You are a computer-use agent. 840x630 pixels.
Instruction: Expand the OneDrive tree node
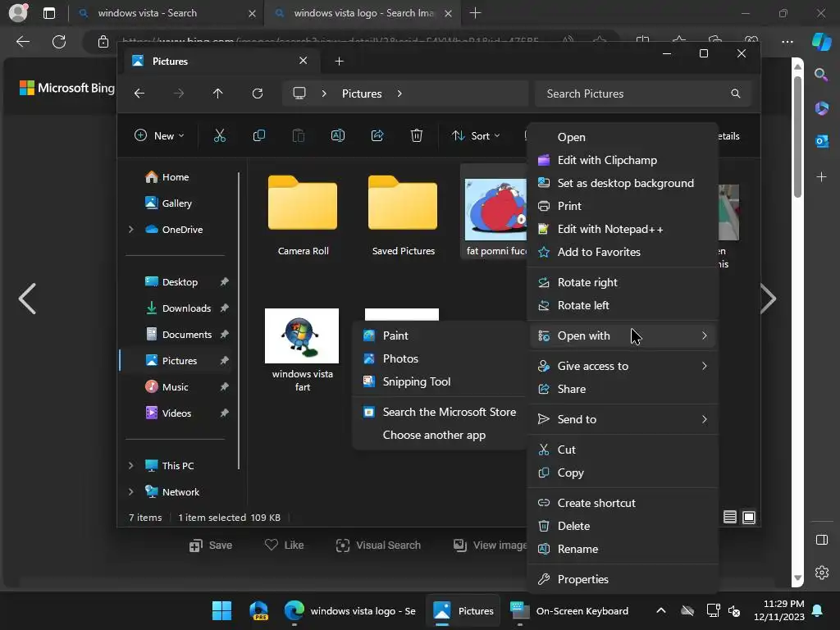pyautogui.click(x=130, y=230)
